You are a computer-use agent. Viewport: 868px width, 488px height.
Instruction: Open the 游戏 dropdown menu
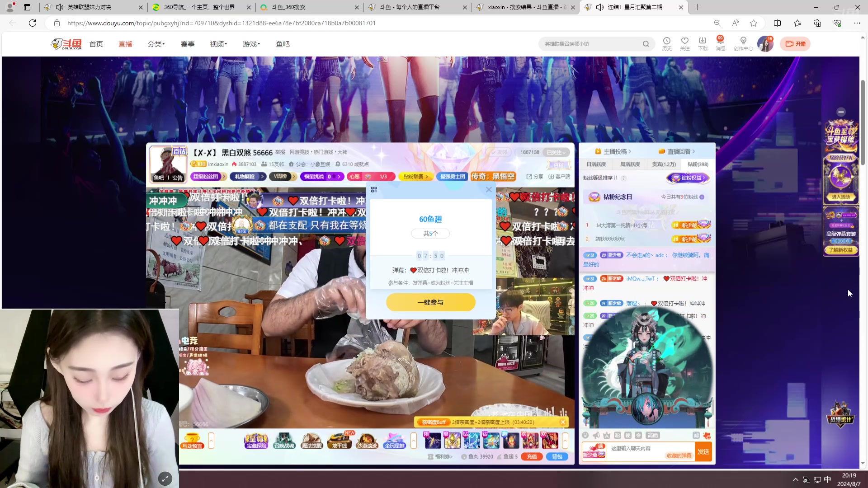pyautogui.click(x=251, y=44)
